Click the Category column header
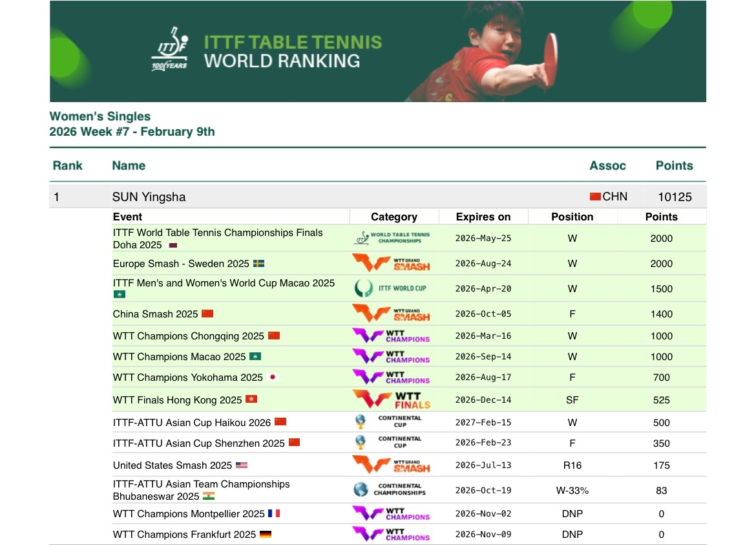The image size is (756, 545). click(x=394, y=217)
